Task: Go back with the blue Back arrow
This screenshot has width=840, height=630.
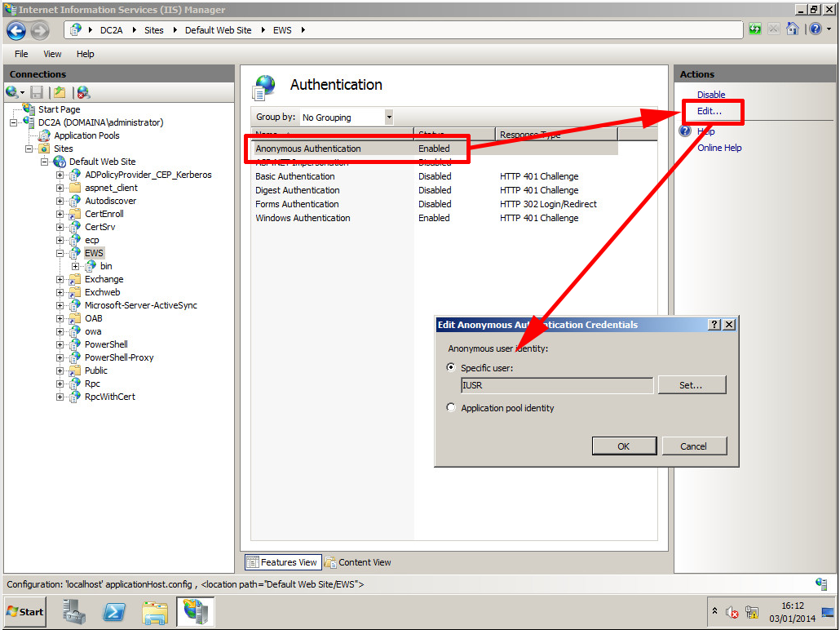Action: coord(16,30)
